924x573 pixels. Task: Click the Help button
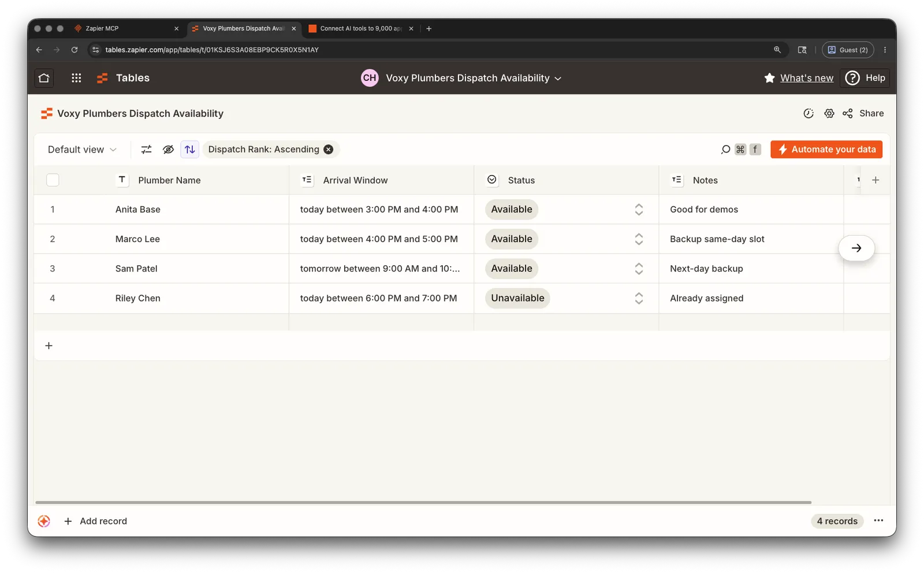(x=865, y=78)
